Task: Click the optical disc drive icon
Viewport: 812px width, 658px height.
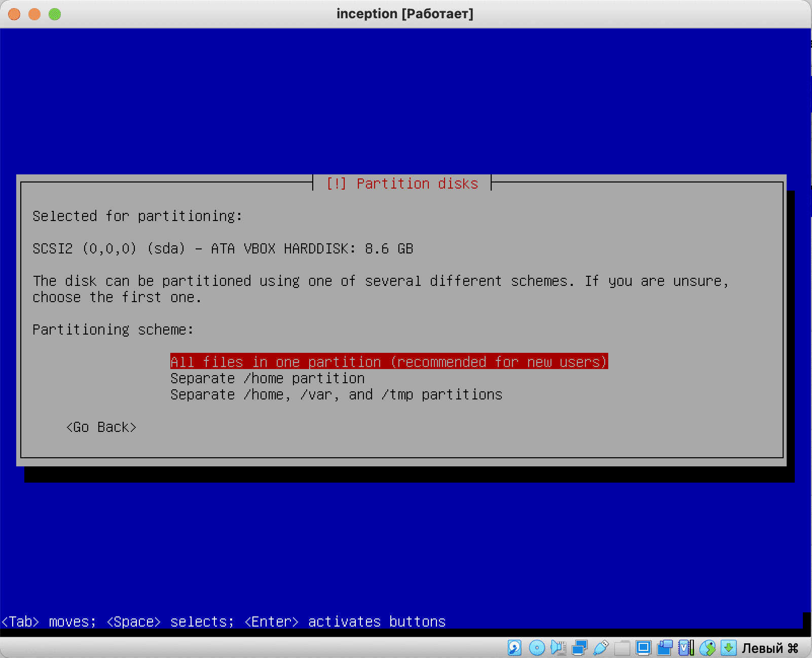Action: click(537, 647)
